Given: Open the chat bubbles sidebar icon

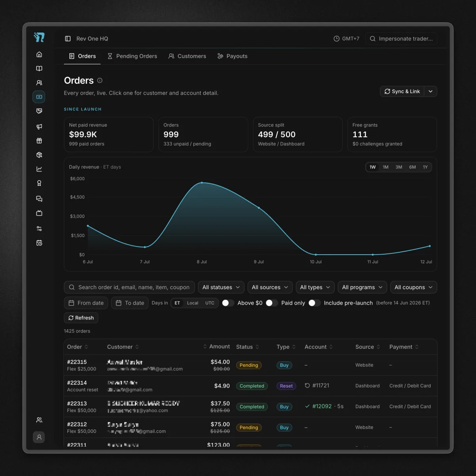Looking at the screenshot, I should 39,199.
